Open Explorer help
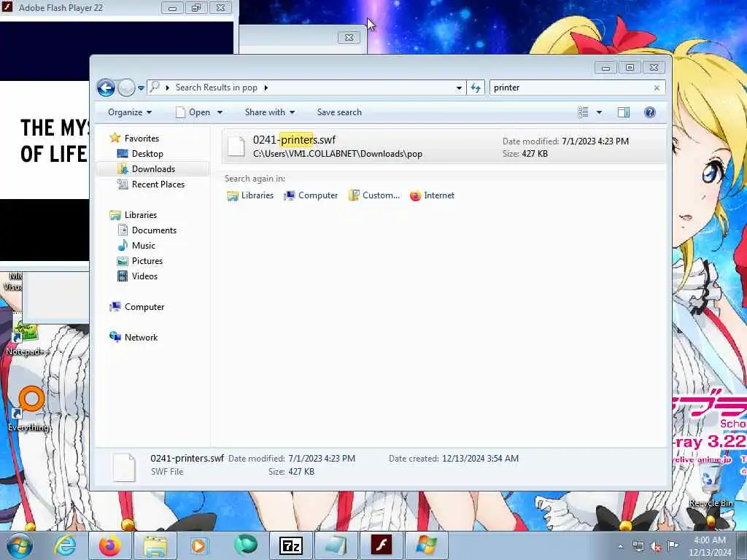Viewport: 747px width, 560px height. (x=650, y=112)
